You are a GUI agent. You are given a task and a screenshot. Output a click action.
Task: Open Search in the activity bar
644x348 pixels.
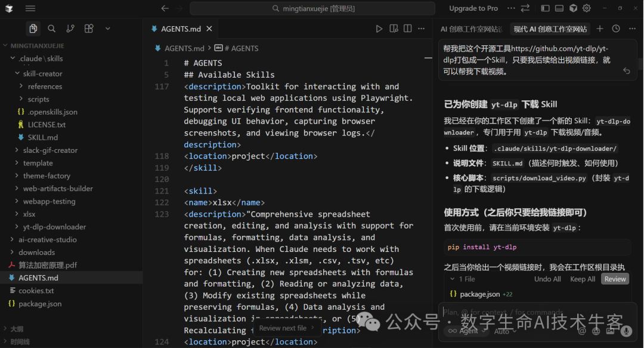pyautogui.click(x=51, y=28)
